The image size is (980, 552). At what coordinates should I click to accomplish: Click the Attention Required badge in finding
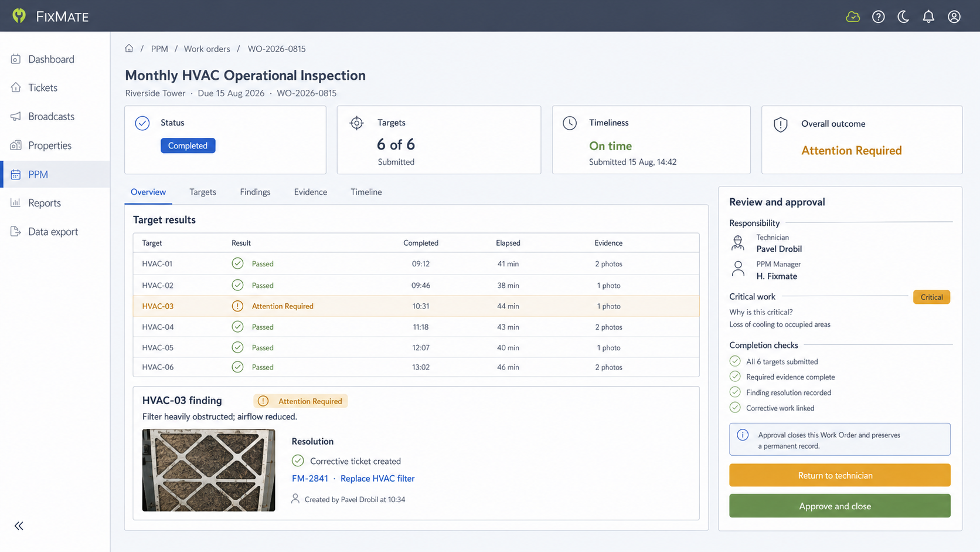click(301, 401)
